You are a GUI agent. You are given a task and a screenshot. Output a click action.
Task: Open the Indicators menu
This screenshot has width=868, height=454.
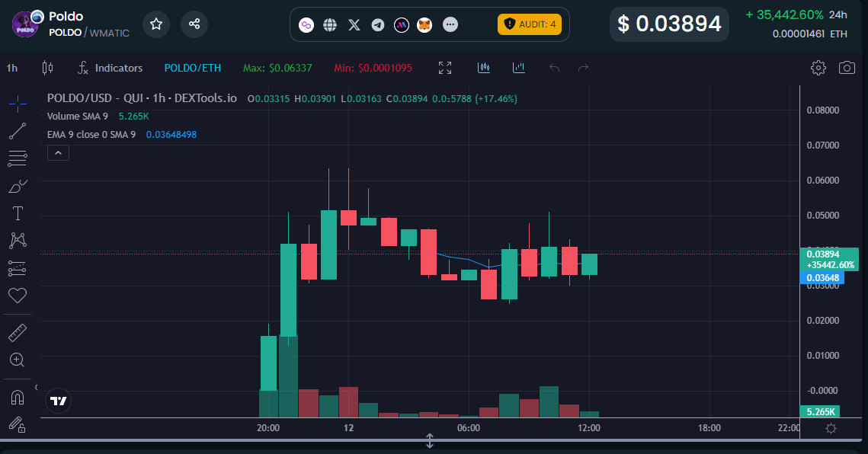pyautogui.click(x=111, y=68)
